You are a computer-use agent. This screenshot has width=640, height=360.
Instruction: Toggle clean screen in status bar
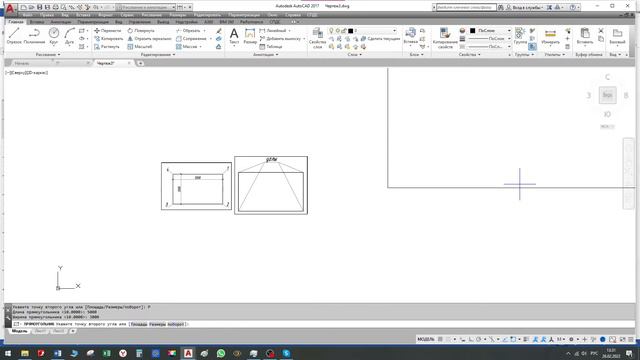(622, 339)
